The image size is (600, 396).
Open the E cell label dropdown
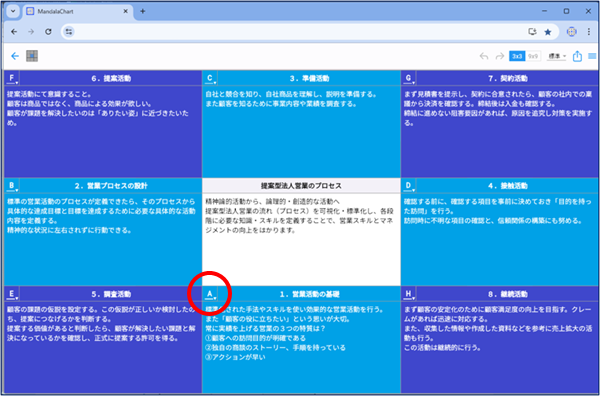pyautogui.click(x=13, y=294)
